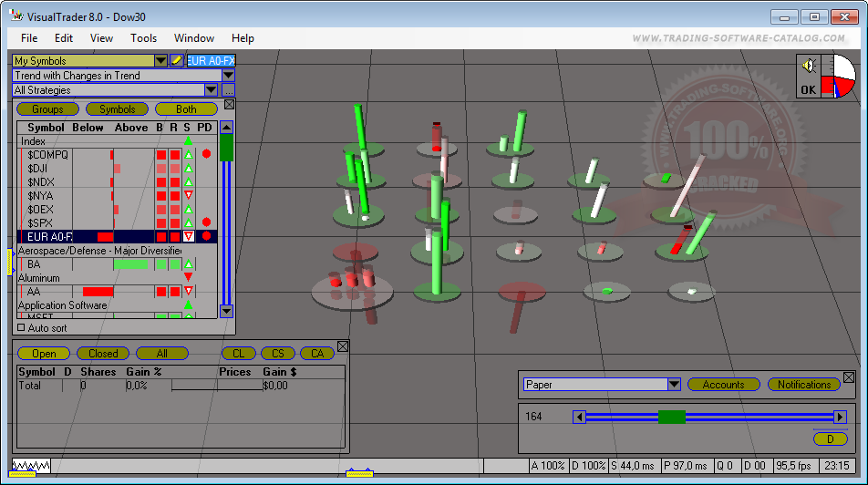This screenshot has width=868, height=485.
Task: Click the Notifications button
Action: tap(804, 385)
